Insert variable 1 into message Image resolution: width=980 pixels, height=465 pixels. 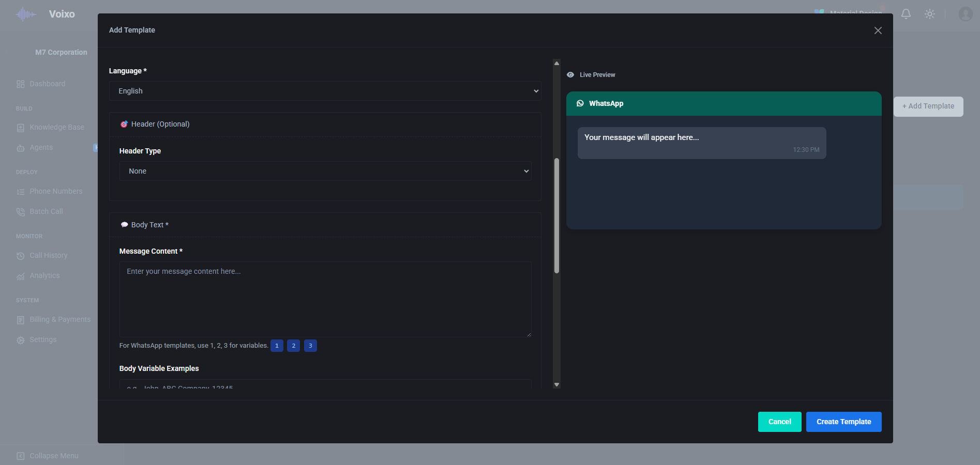tap(277, 346)
